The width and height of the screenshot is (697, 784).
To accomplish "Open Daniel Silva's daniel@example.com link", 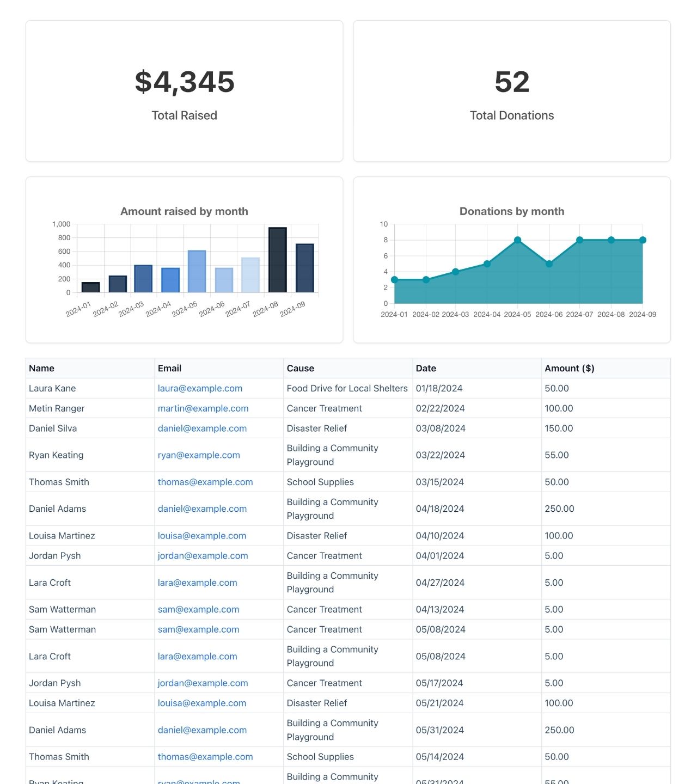I will tap(202, 428).
